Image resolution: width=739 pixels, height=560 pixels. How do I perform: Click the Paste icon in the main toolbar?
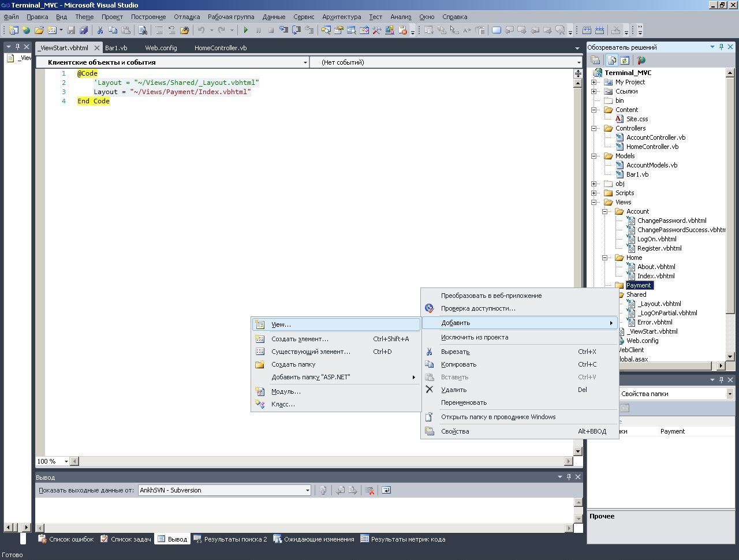[125, 30]
